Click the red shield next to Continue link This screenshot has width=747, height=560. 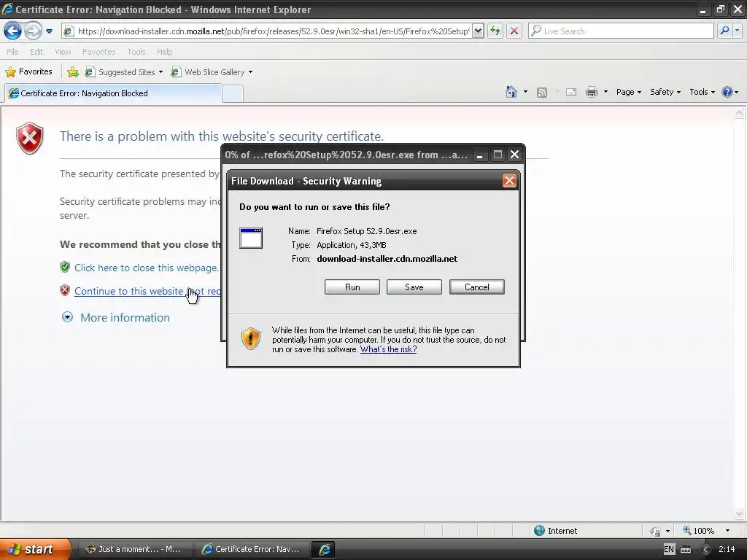coord(65,290)
